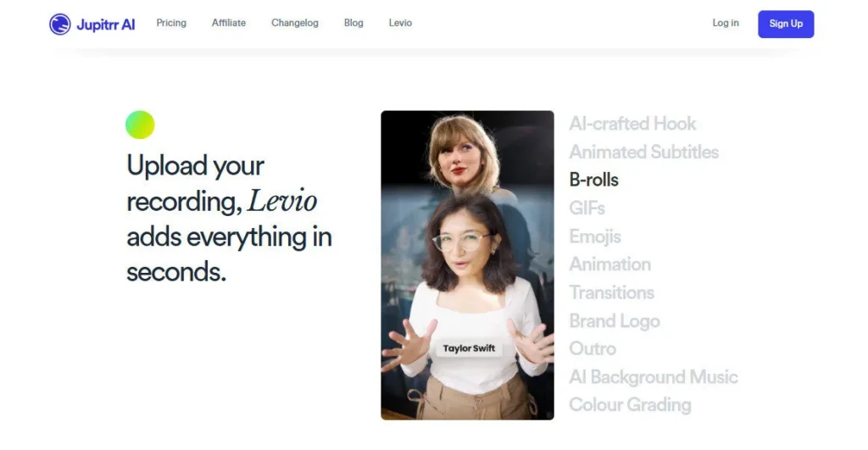
Task: Select the Outro feature
Action: click(593, 348)
